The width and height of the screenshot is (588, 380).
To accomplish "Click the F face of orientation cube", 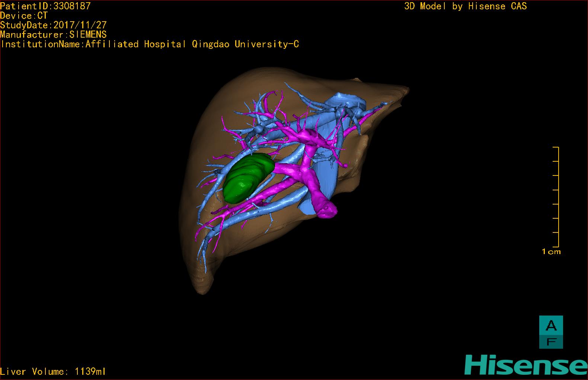I will pyautogui.click(x=551, y=341).
